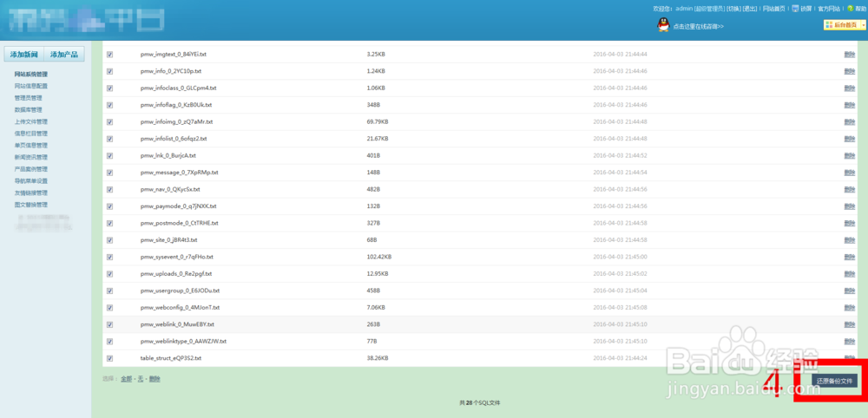Uncheck the pmw_paymode_0_q7jNXK.txt checkbox
The image size is (868, 418).
click(x=109, y=206)
